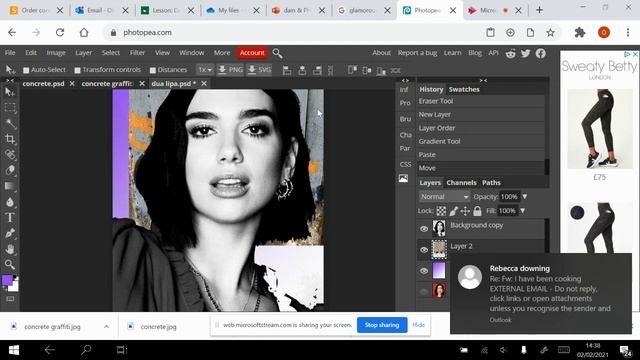640x360 pixels.
Task: Click the Opacity 100% value field
Action: [x=509, y=197]
